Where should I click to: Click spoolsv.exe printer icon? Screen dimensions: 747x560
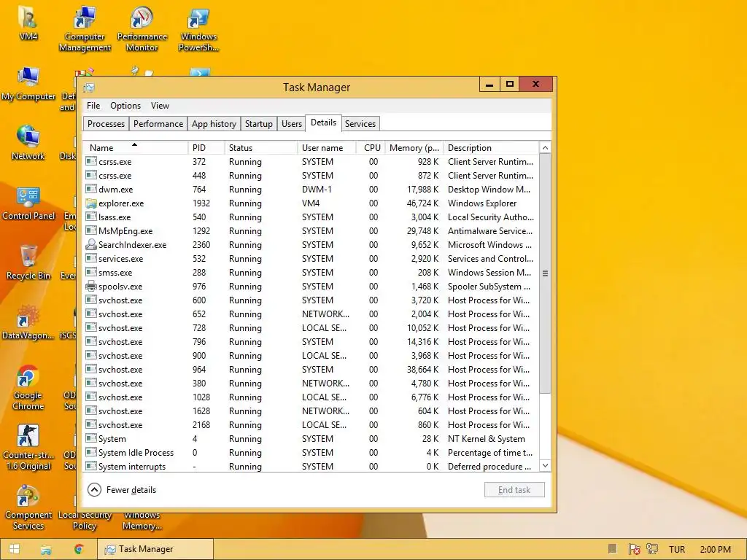click(90, 286)
